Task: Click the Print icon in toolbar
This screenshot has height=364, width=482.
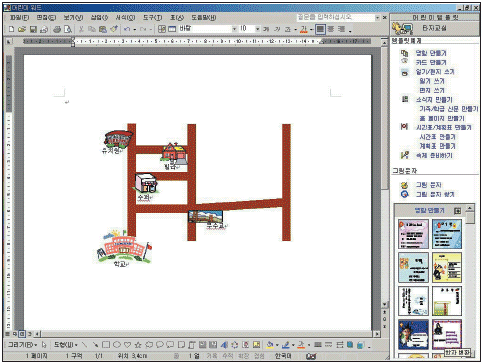Action: (57, 29)
